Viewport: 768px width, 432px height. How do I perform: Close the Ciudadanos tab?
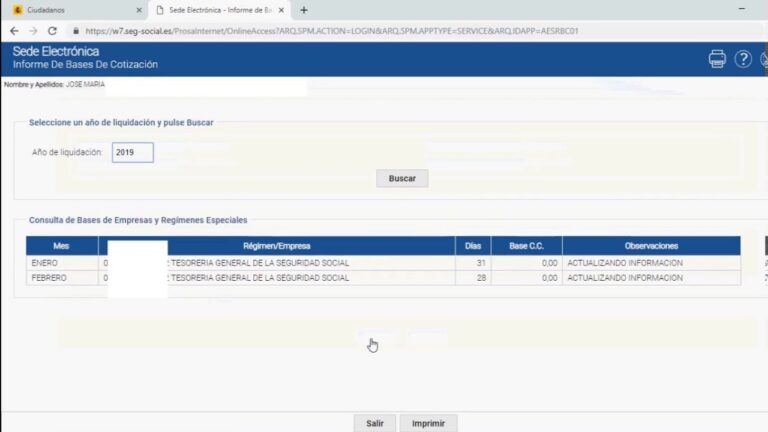[x=139, y=10]
